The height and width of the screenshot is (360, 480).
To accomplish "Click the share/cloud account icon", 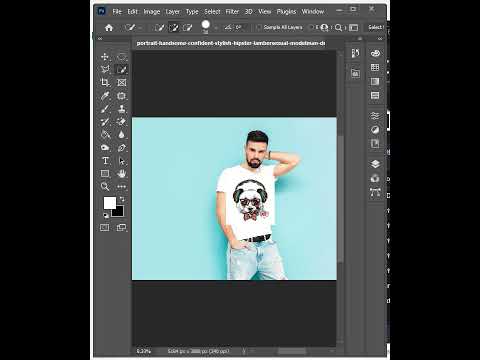I will point(324,28).
